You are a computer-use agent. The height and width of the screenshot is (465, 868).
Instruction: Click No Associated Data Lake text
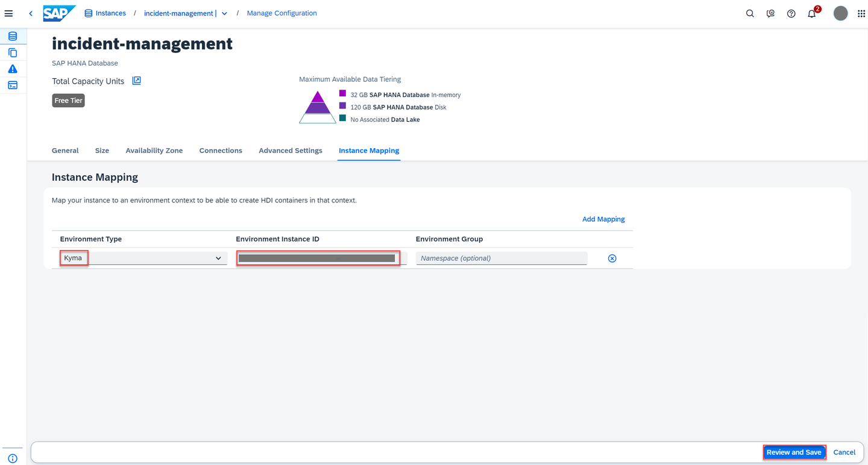(x=385, y=120)
